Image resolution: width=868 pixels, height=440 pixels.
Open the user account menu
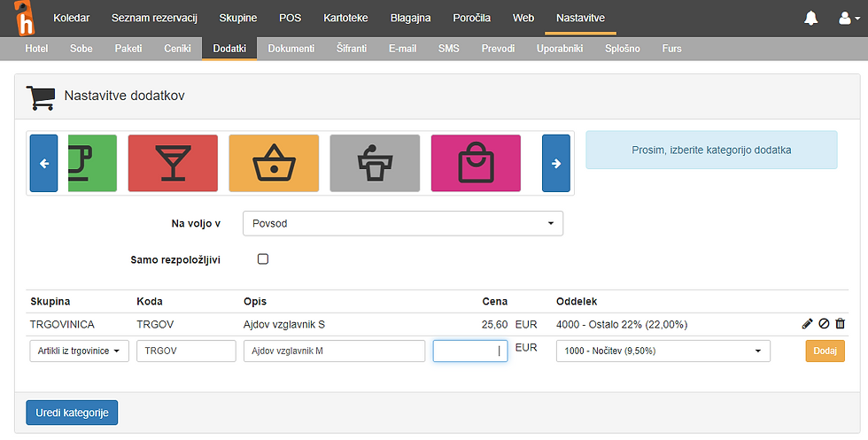point(848,18)
